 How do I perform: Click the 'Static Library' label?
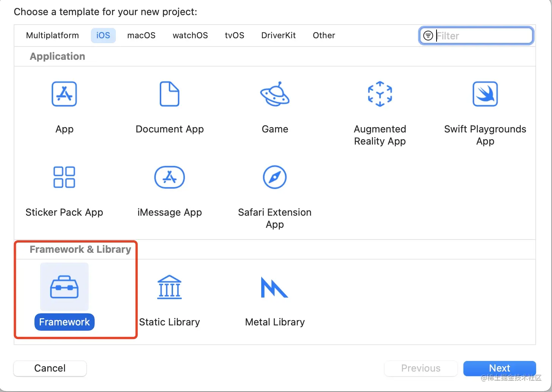(x=170, y=322)
